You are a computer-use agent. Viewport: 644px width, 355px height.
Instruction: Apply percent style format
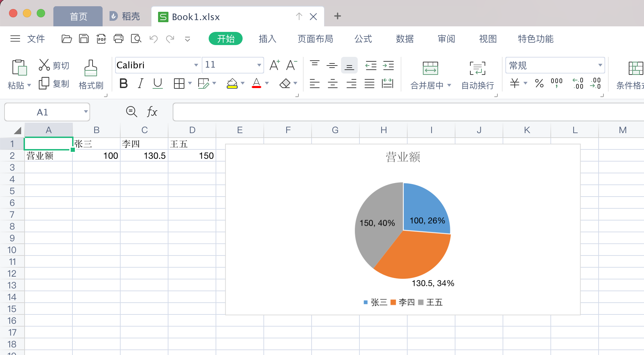point(539,83)
